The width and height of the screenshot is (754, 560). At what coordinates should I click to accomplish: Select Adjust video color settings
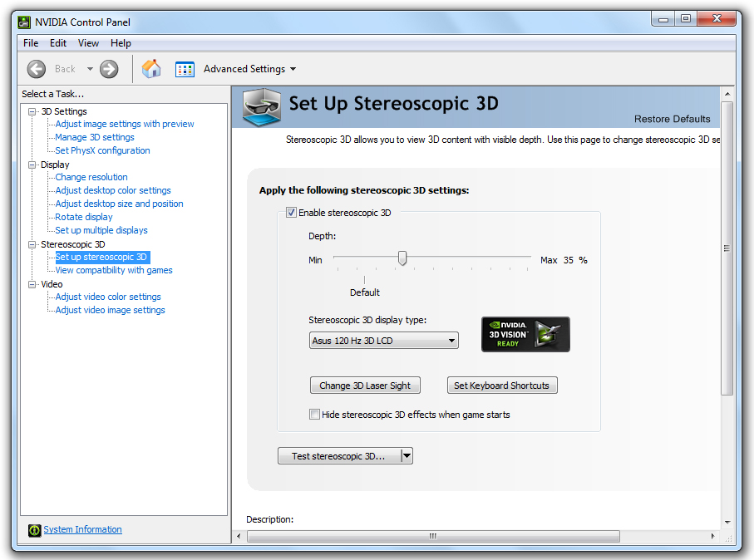(108, 297)
